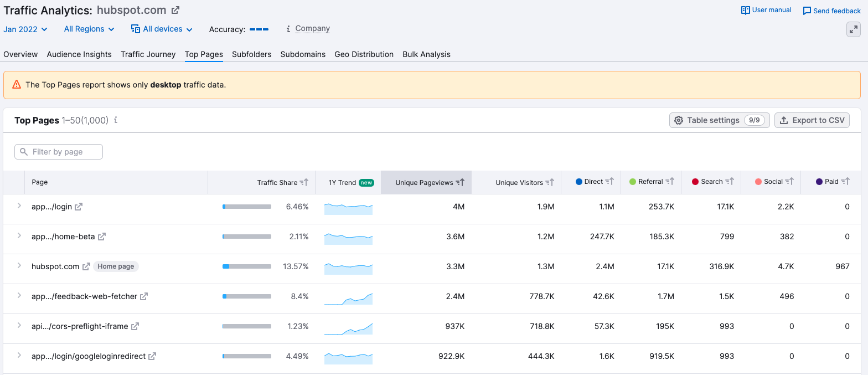Switch to the Subdomains tab
This screenshot has width=868, height=375.
(303, 54)
